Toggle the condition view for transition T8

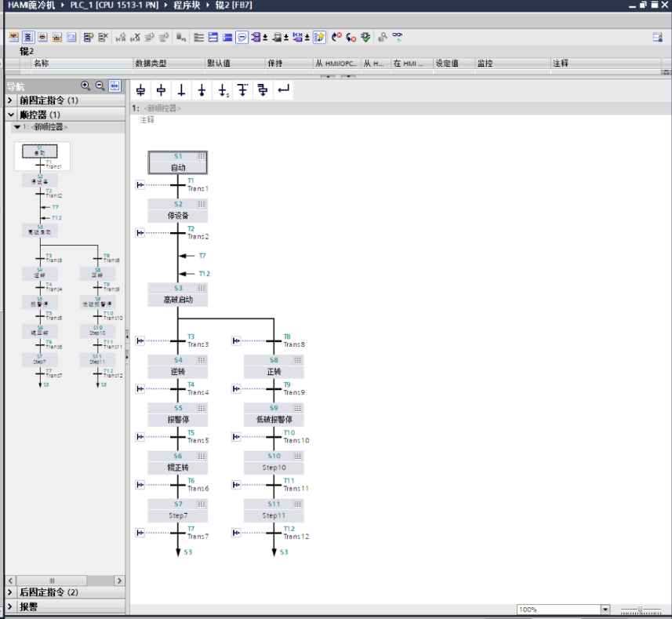pyautogui.click(x=236, y=340)
